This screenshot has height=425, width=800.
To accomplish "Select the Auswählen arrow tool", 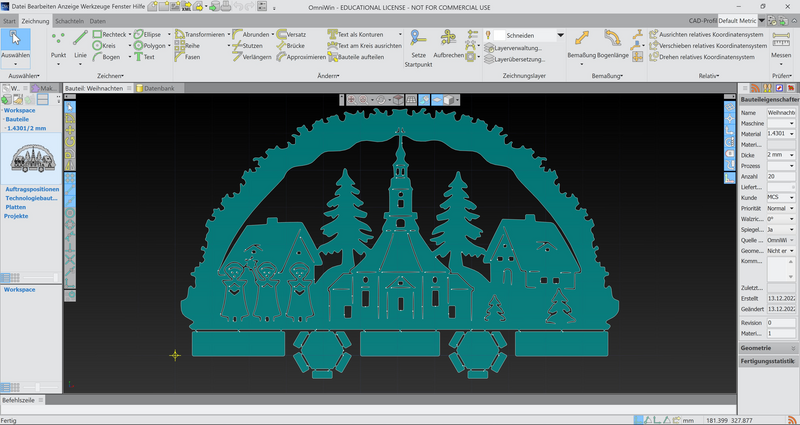I will (x=16, y=40).
